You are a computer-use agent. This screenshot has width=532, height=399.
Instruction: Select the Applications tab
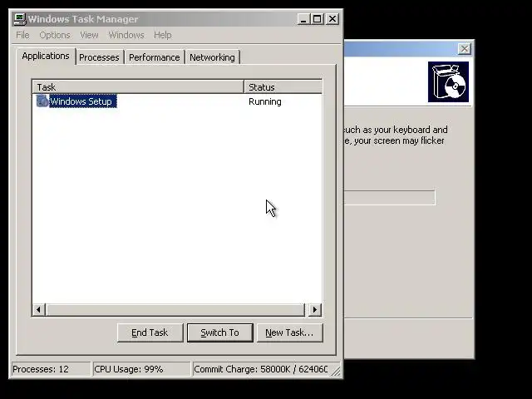point(46,56)
